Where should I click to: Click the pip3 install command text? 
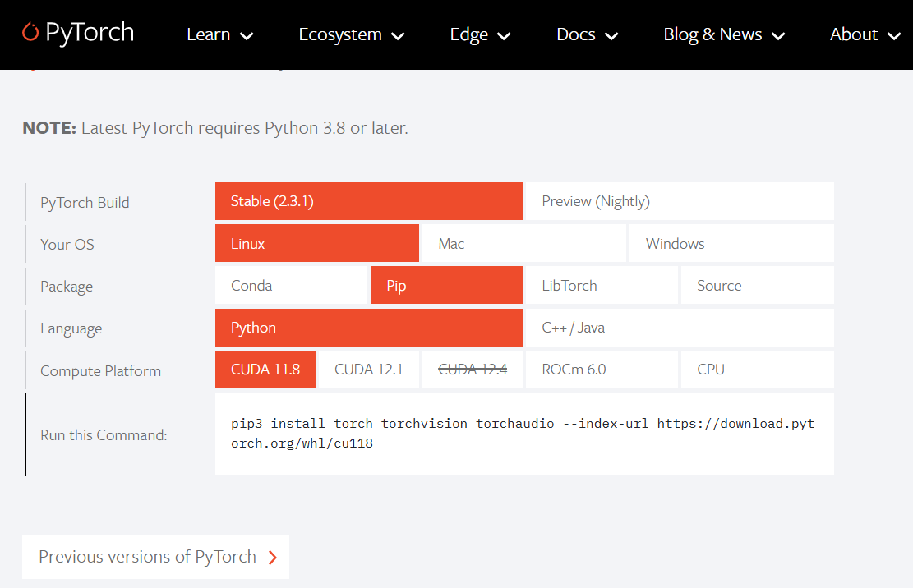pos(523,434)
